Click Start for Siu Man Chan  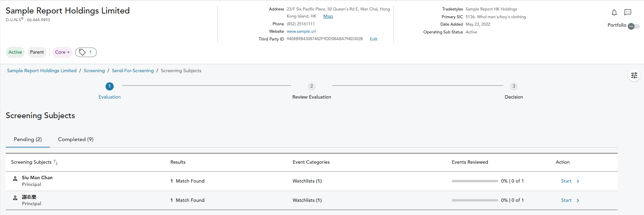[x=566, y=181]
